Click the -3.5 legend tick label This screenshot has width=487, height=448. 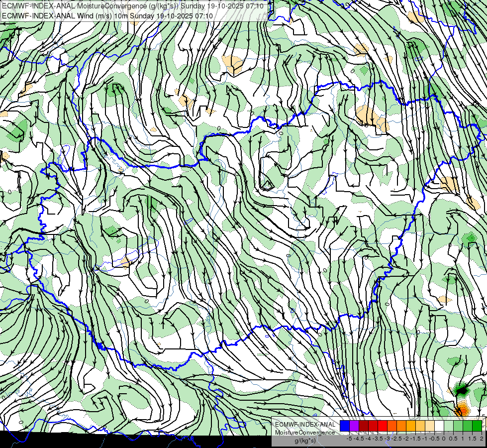click(x=378, y=439)
